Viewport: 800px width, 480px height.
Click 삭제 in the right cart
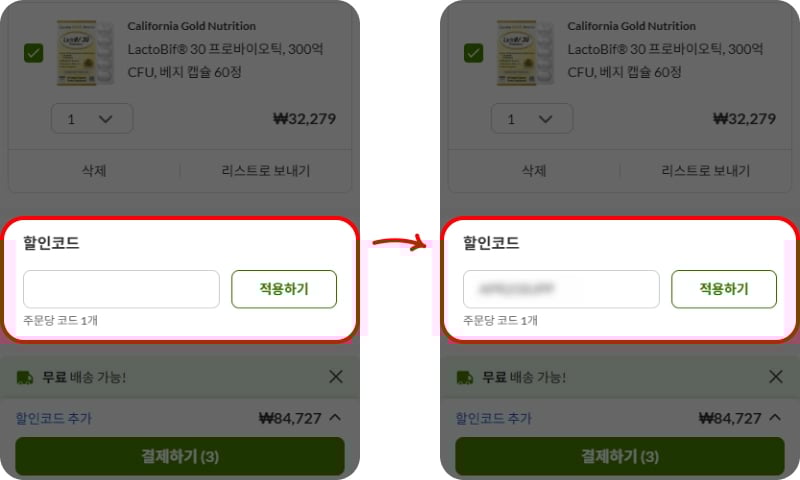pyautogui.click(x=534, y=170)
